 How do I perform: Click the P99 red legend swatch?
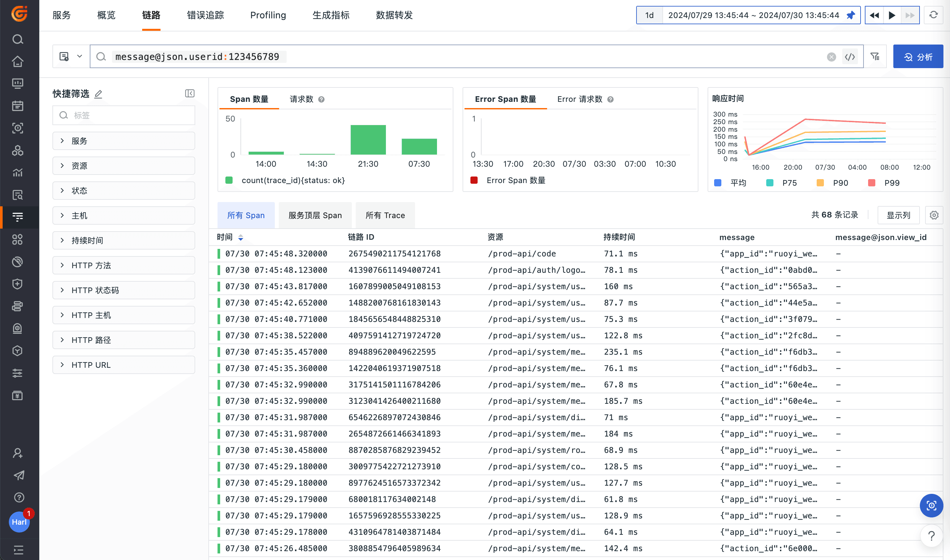coord(872,183)
